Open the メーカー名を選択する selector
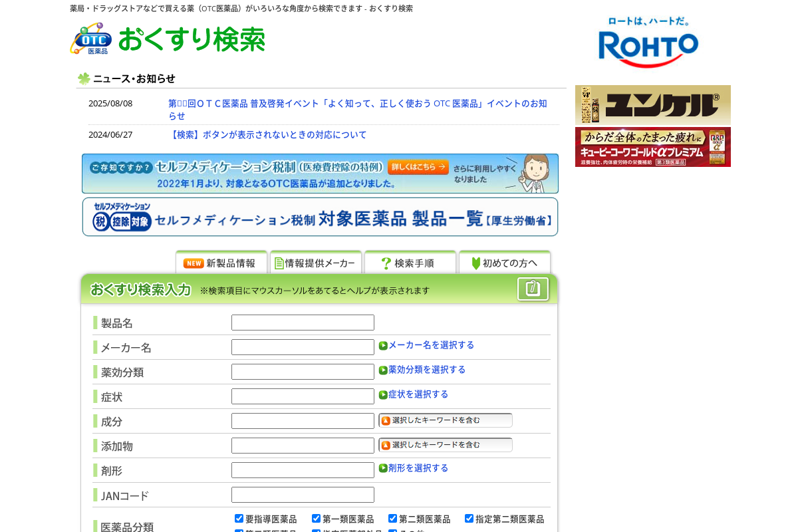The height and width of the screenshot is (532, 798). [x=432, y=345]
